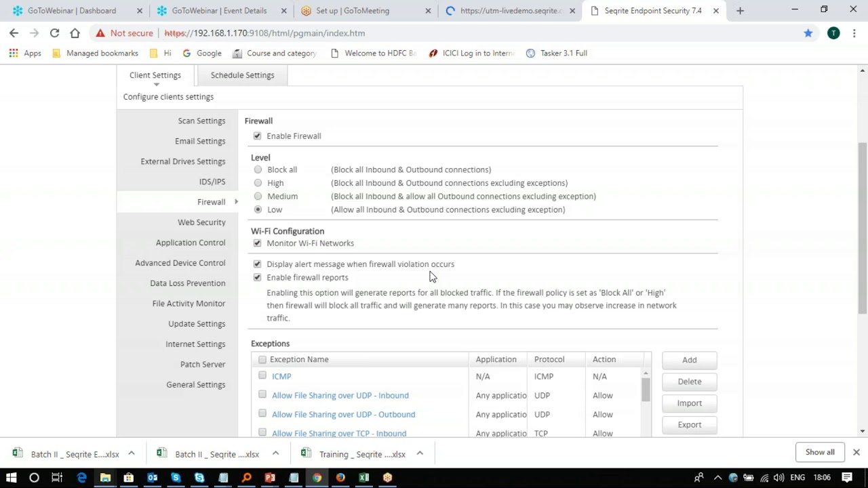868x488 pixels.
Task: Check Allow File Sharing over UDP - Inbound box
Action: (262, 394)
